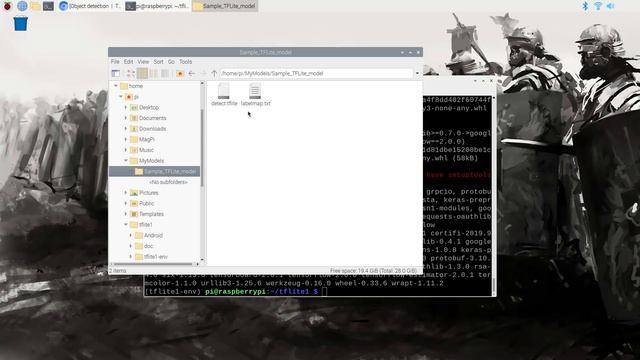Collapse the tflite1 folder node
The image size is (640, 360).
click(x=126, y=224)
